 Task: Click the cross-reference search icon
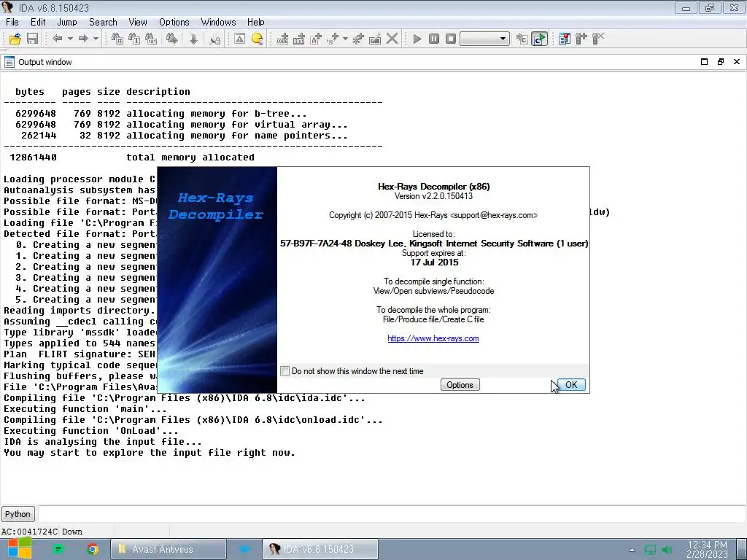click(214, 39)
